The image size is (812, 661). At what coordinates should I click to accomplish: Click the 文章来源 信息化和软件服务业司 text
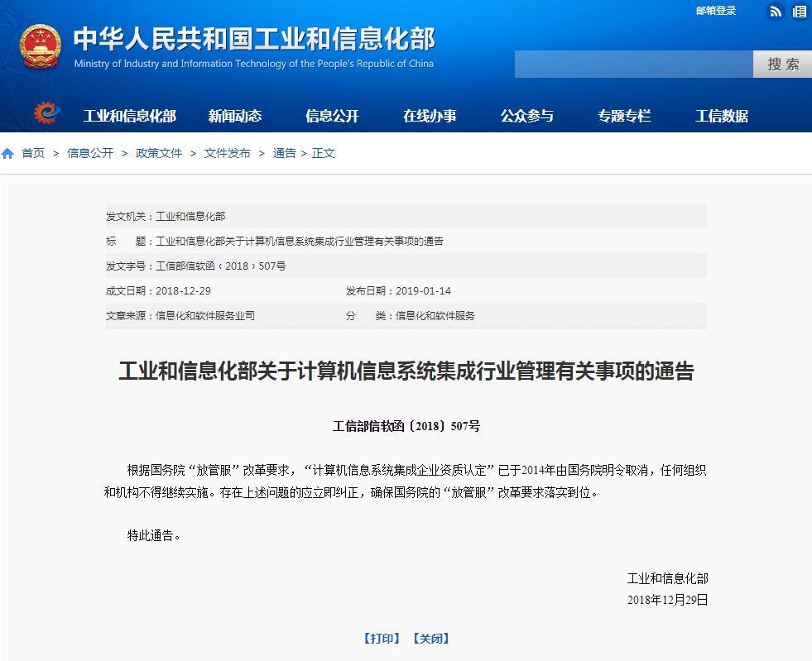tap(180, 316)
